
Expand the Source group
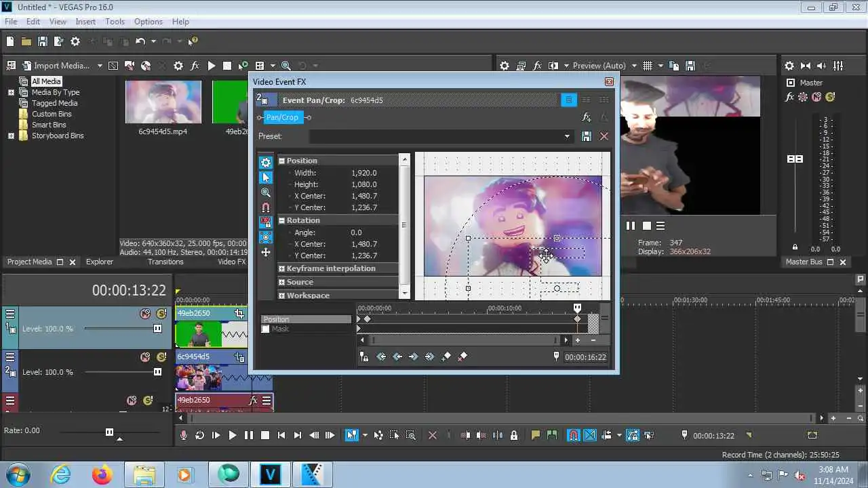point(281,282)
